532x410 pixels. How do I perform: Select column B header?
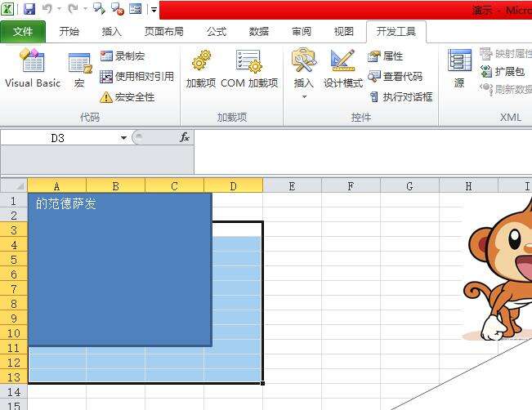(x=116, y=186)
